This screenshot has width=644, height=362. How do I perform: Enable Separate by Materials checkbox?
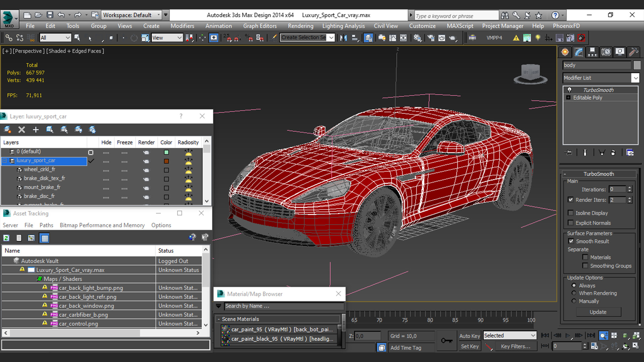tap(585, 257)
